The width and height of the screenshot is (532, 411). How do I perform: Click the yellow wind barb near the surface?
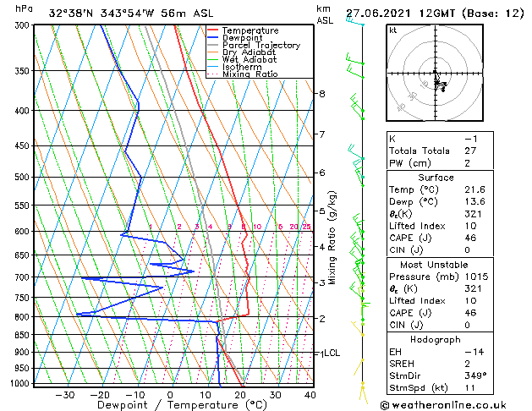[x=363, y=392]
